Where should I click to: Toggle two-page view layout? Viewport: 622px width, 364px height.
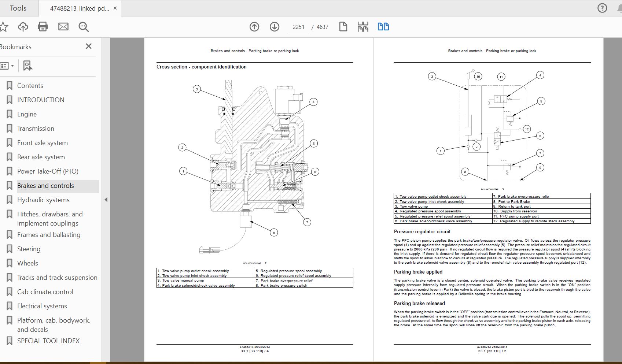383,27
